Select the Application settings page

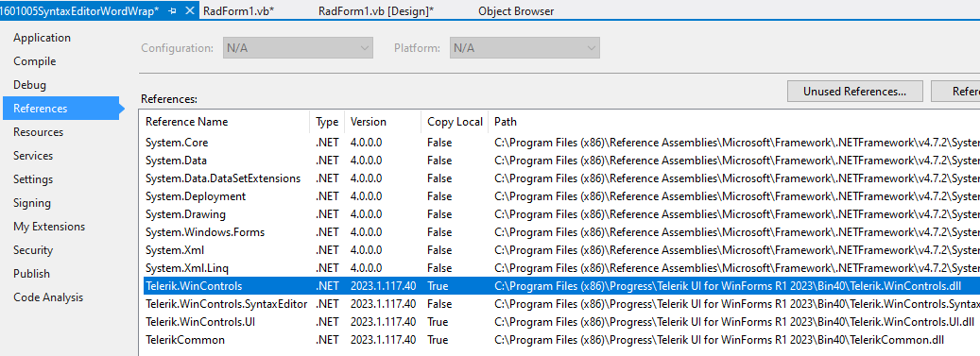coord(42,38)
